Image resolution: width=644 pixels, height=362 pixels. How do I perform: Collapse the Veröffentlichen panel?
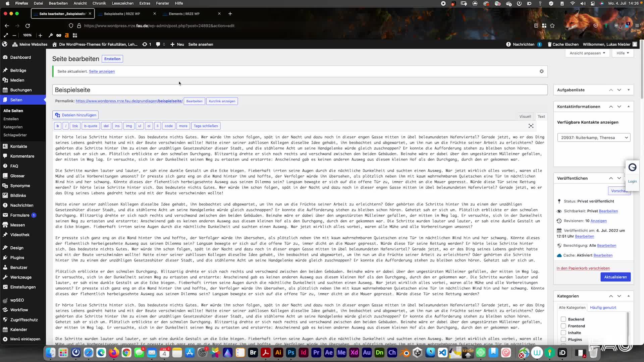[629, 178]
